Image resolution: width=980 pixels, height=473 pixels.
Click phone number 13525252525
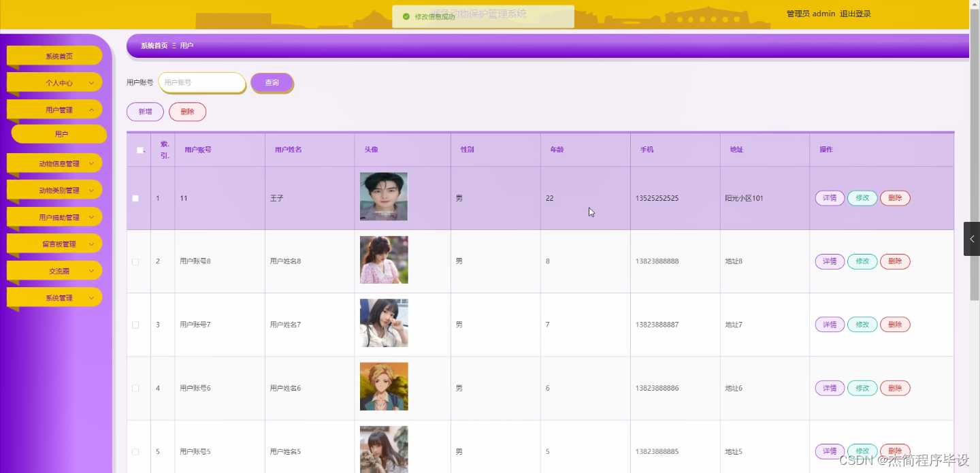pos(657,199)
